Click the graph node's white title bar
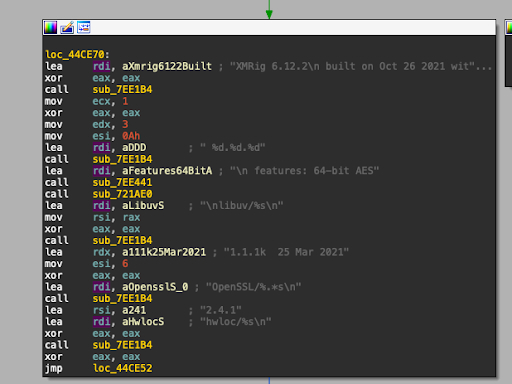This screenshot has height=384, width=512. coord(269,27)
